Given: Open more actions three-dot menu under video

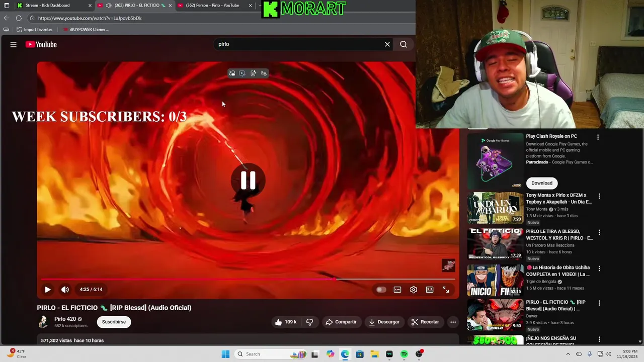Looking at the screenshot, I should point(453,322).
